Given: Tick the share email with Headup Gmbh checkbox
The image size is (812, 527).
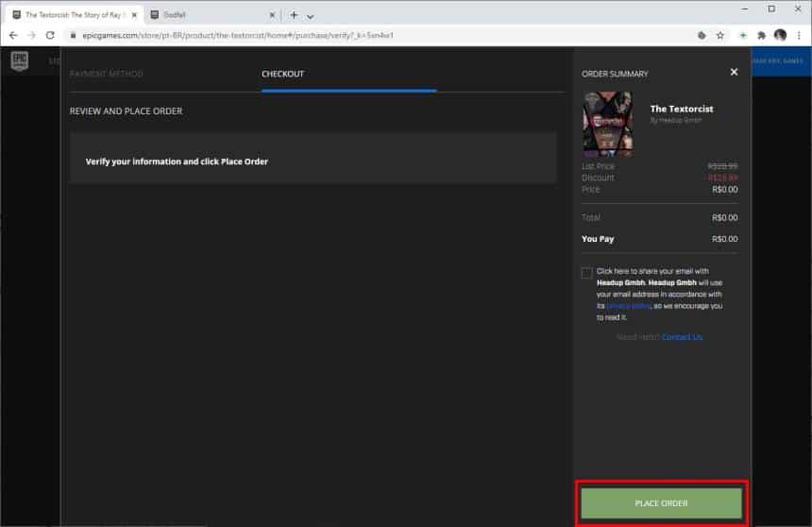Looking at the screenshot, I should click(586, 273).
